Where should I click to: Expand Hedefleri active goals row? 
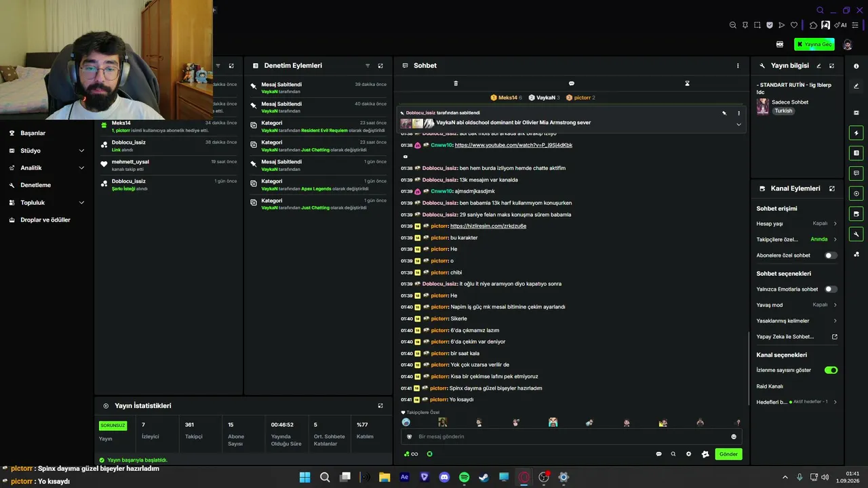point(797,402)
